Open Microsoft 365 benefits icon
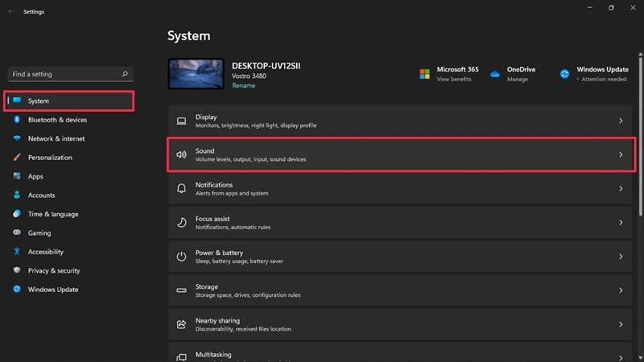Viewport: 644px width, 362px height. 424,74
